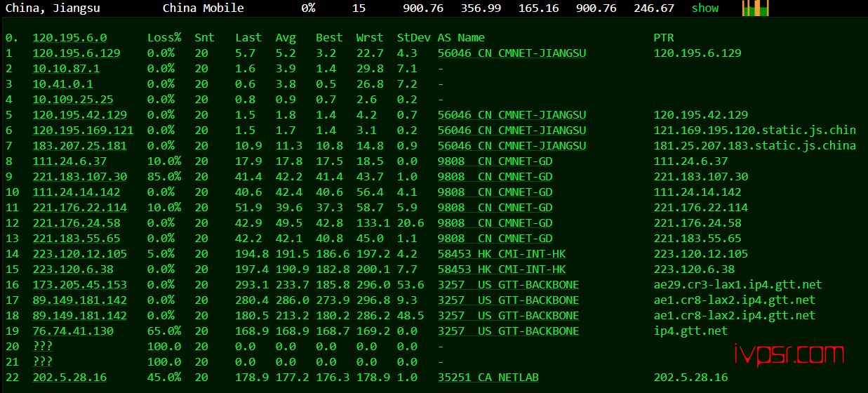Select the 246.67 value in the summary row

(x=654, y=8)
